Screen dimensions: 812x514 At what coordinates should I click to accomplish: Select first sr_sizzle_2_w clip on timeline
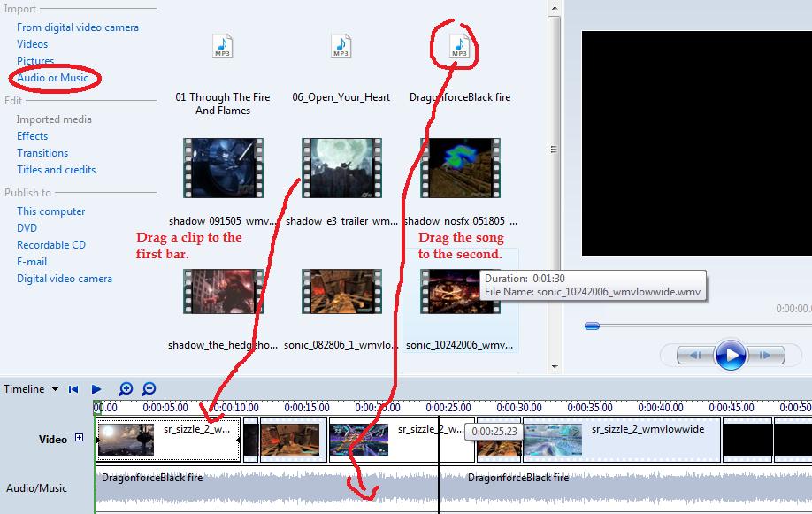point(168,440)
